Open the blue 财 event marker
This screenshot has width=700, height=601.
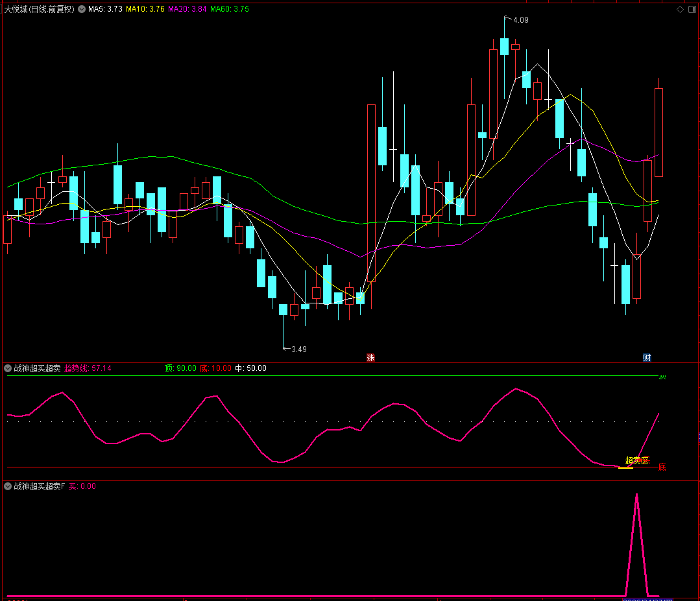tap(647, 357)
